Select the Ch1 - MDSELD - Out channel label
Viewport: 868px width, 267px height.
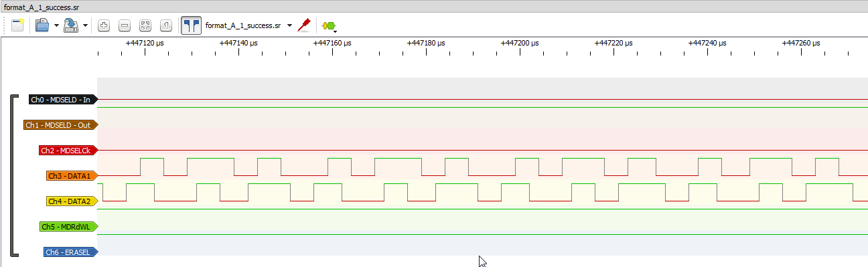click(x=61, y=125)
